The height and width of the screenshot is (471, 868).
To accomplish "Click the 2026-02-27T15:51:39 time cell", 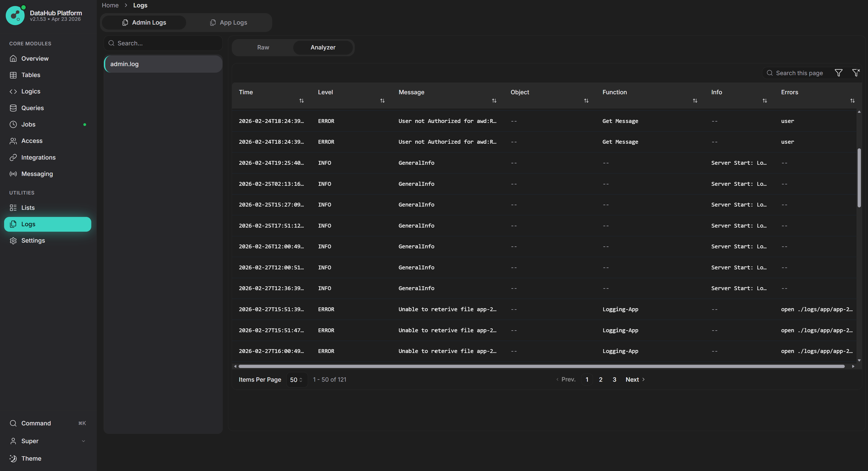I will click(x=271, y=309).
